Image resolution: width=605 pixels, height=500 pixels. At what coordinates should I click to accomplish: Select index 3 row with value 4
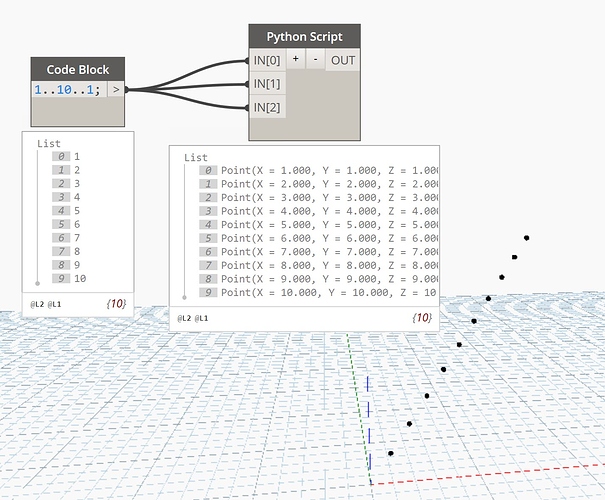pyautogui.click(x=66, y=197)
